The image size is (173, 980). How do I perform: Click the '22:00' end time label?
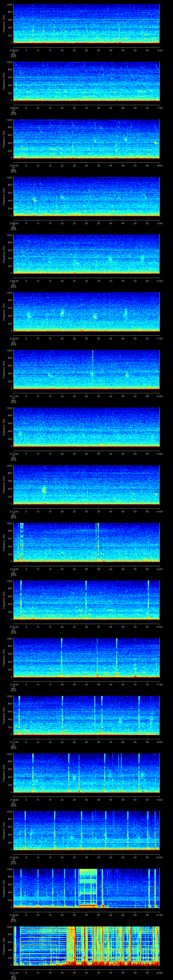[160, 972]
